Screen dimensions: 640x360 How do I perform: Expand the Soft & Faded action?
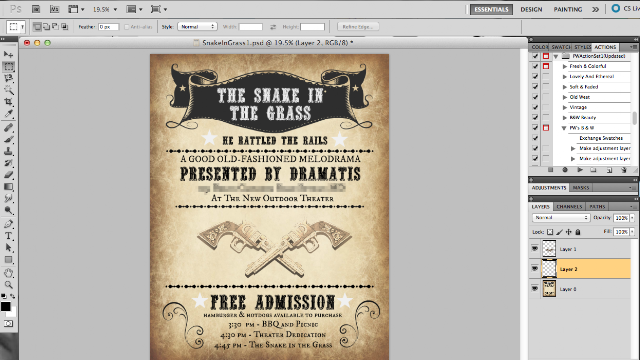click(565, 87)
